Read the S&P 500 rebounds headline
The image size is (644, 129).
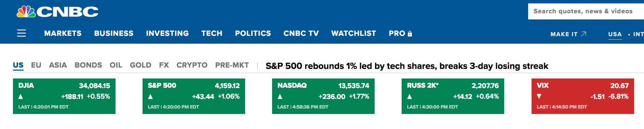(x=407, y=66)
